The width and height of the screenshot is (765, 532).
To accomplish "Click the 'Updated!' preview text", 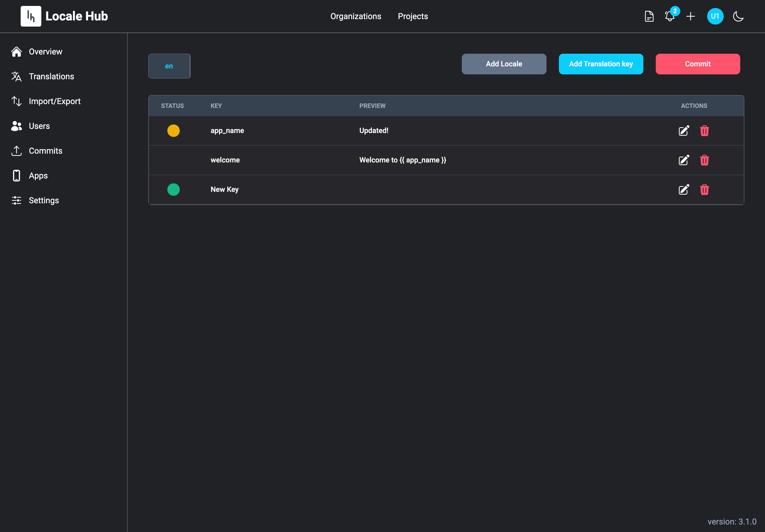I will (374, 131).
